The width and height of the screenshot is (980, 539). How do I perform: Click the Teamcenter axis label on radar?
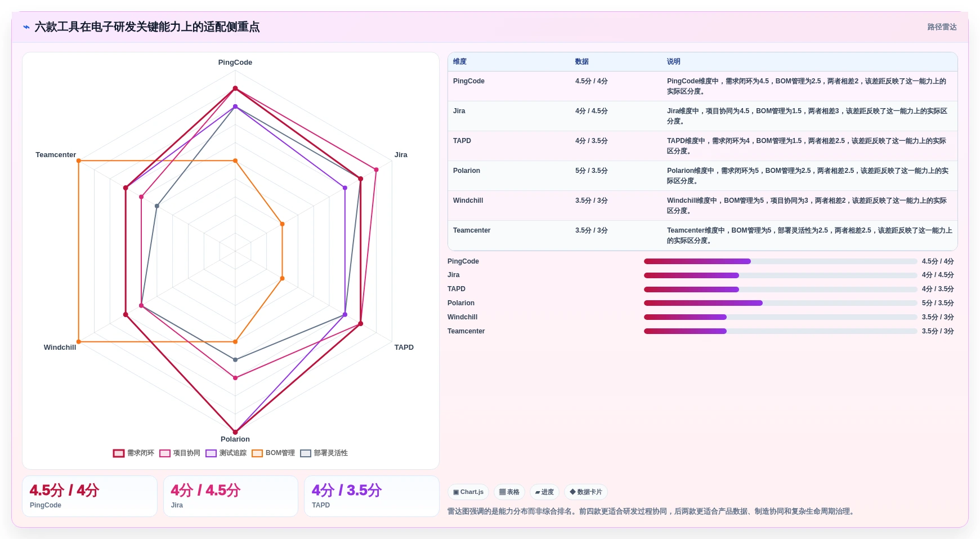click(x=56, y=155)
